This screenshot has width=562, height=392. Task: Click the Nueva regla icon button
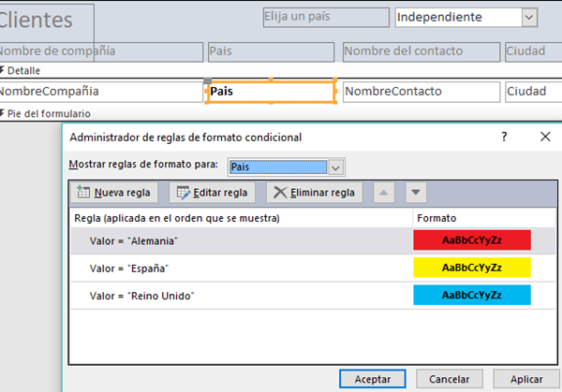[82, 193]
